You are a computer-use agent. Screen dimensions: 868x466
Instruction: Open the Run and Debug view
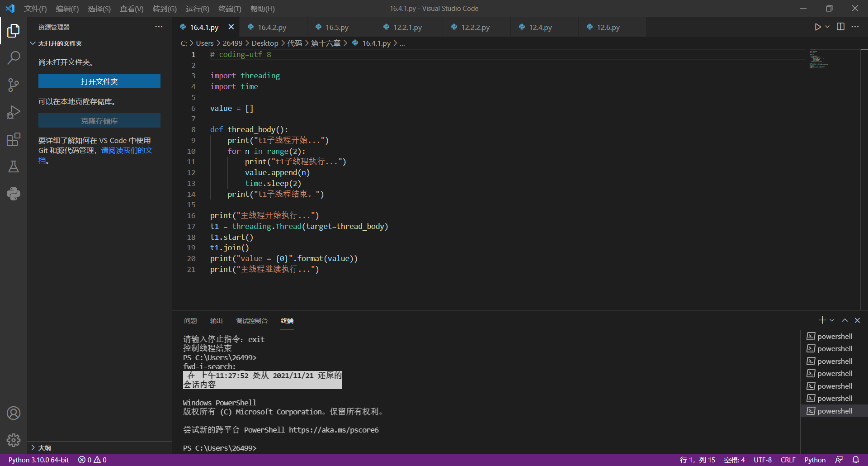pyautogui.click(x=14, y=112)
